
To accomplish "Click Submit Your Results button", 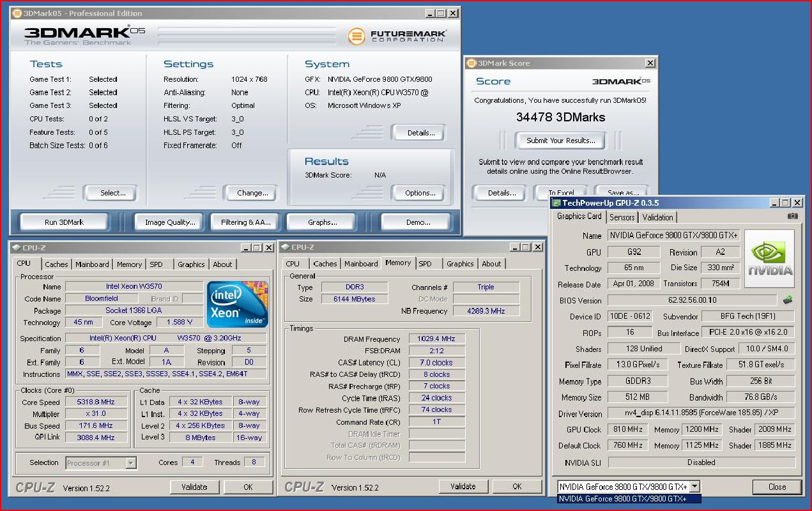I will click(x=560, y=141).
